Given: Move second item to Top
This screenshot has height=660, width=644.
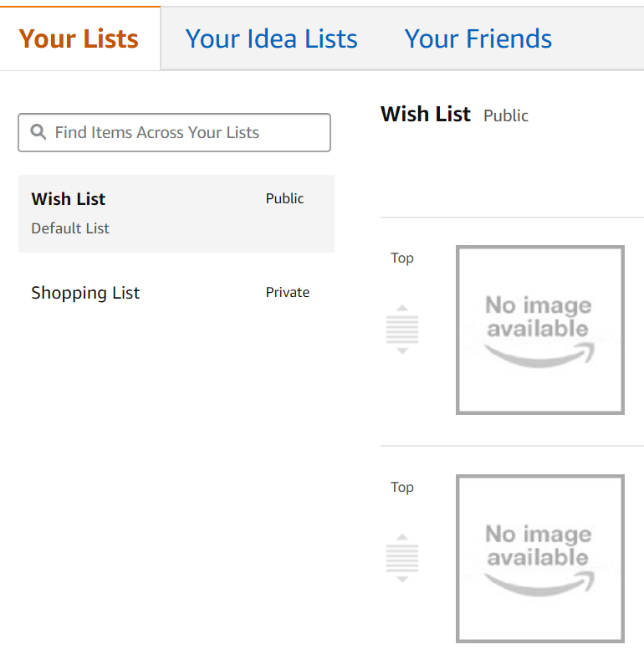Looking at the screenshot, I should coord(402,487).
